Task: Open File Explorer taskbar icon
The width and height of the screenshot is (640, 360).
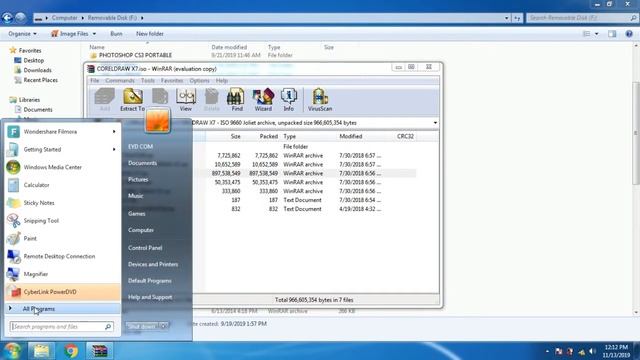Action: [41, 351]
